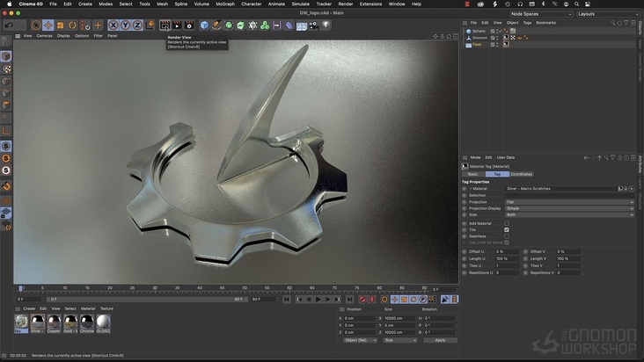Switch to the Coordinates tab
644x362 pixels.
522,174
